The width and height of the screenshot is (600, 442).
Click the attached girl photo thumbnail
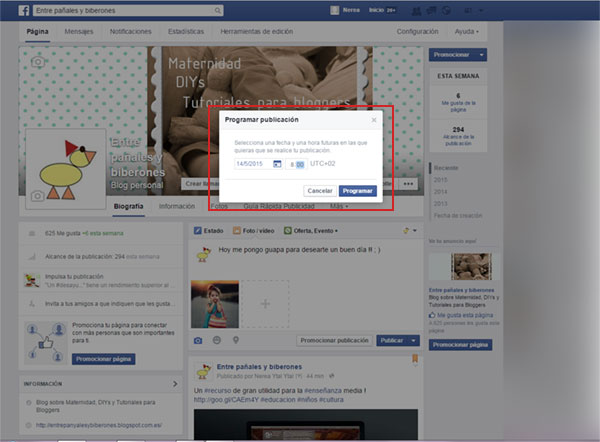point(215,304)
